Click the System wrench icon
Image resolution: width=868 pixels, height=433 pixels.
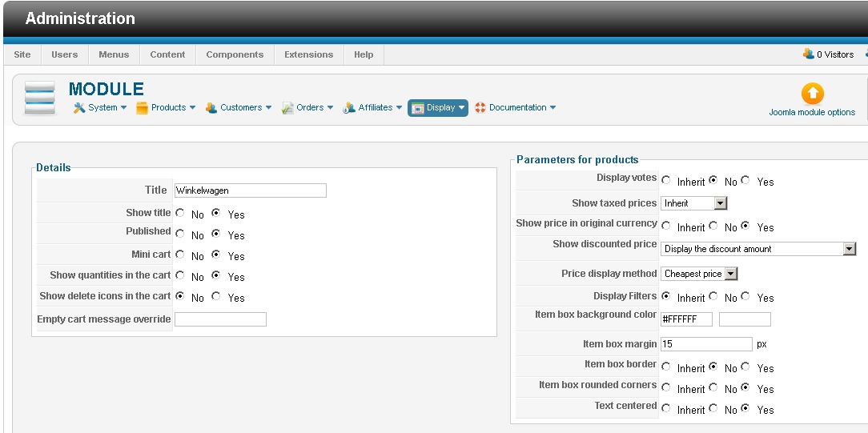pyautogui.click(x=79, y=108)
